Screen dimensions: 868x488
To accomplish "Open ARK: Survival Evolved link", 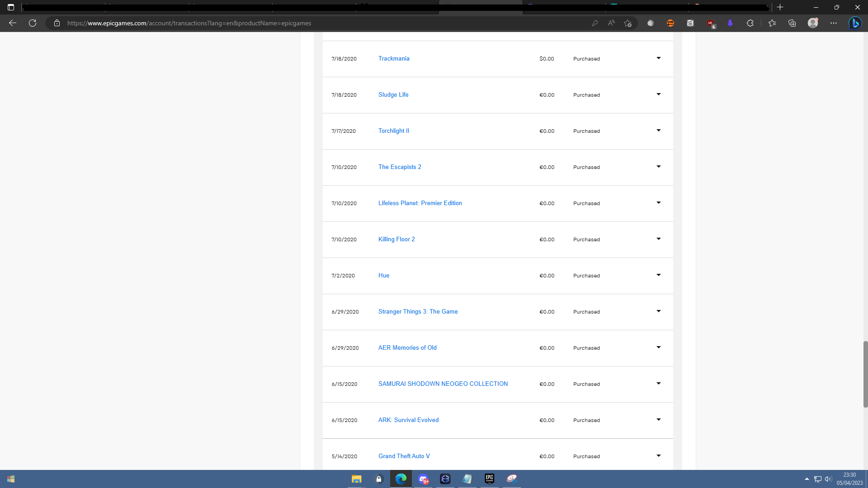I will [x=409, y=420].
